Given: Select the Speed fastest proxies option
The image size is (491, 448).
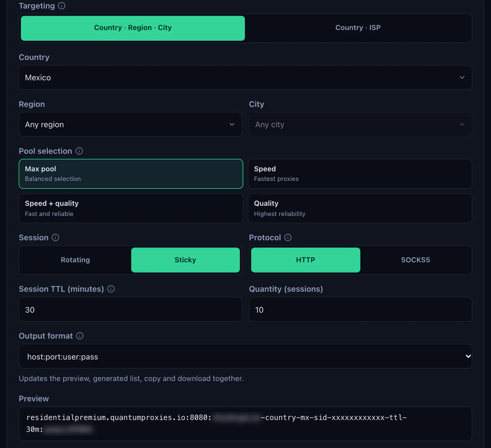Looking at the screenshot, I should coord(360,174).
